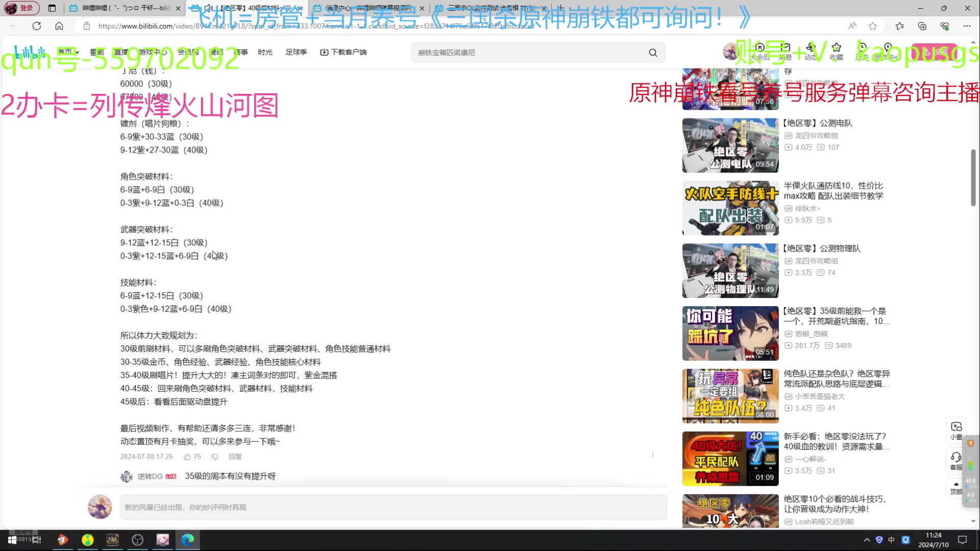Close the first 哔哩哔哩 browser tab
Image resolution: width=980 pixels, height=551 pixels.
click(178, 8)
